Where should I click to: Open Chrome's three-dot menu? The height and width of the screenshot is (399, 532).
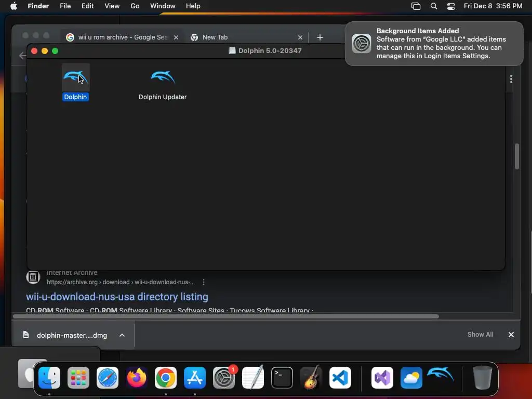tap(511, 79)
